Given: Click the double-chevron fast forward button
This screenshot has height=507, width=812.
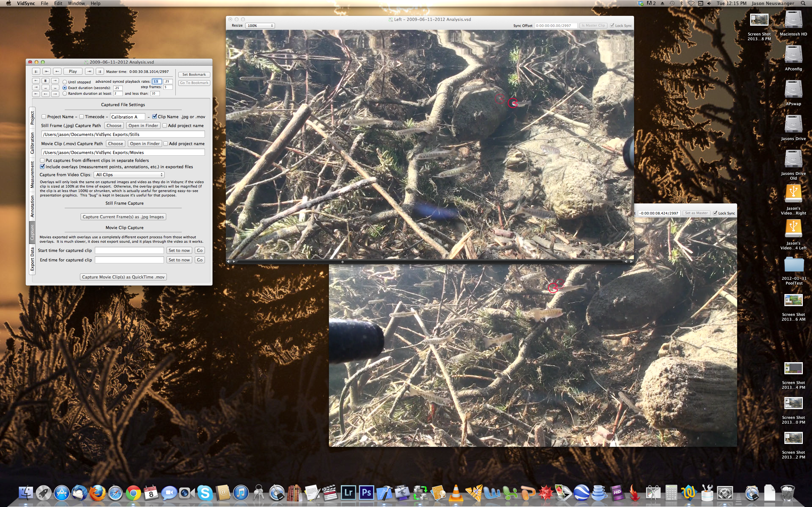Looking at the screenshot, I should 55,87.
